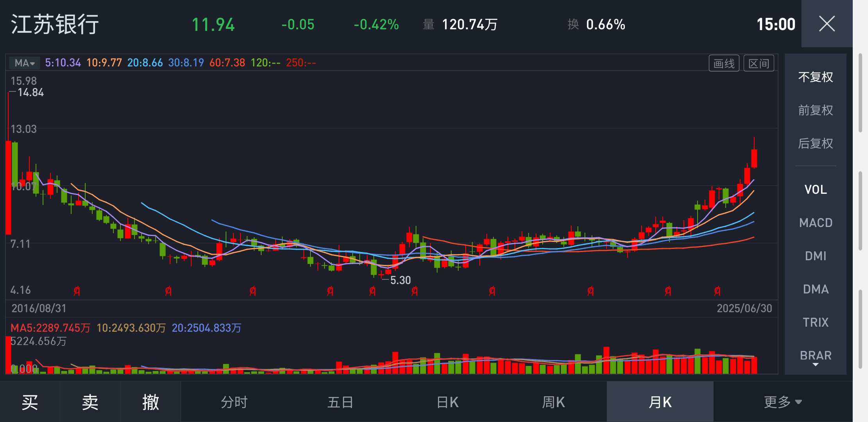Click the 江苏银行 stock name

[x=55, y=24]
